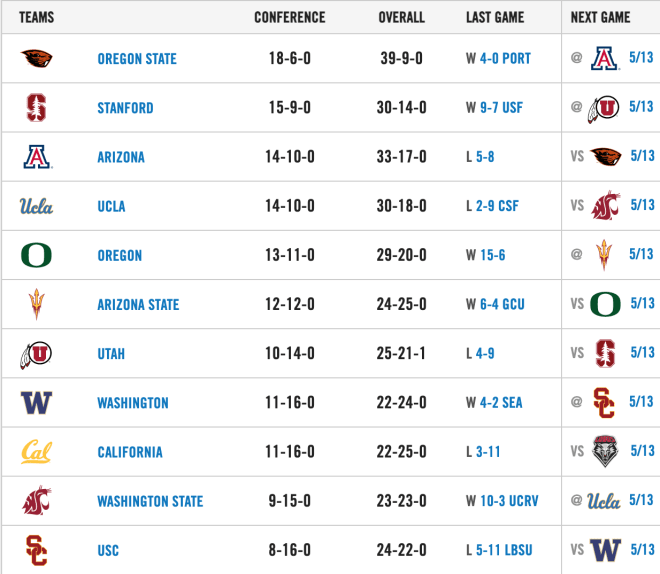
Task: Open the Washington State team link
Action: tap(150, 501)
